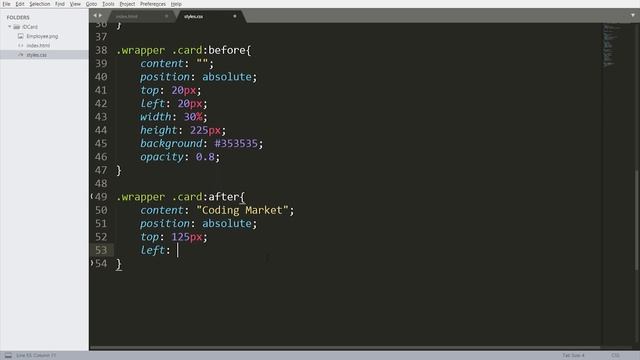
Task: Open the Selection menu
Action: click(40, 4)
